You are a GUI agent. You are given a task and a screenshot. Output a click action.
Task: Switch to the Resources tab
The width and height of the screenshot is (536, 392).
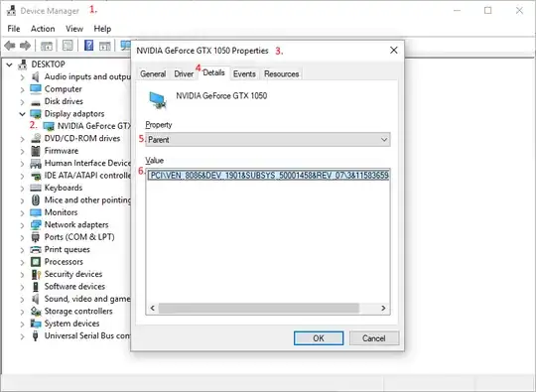pos(281,73)
